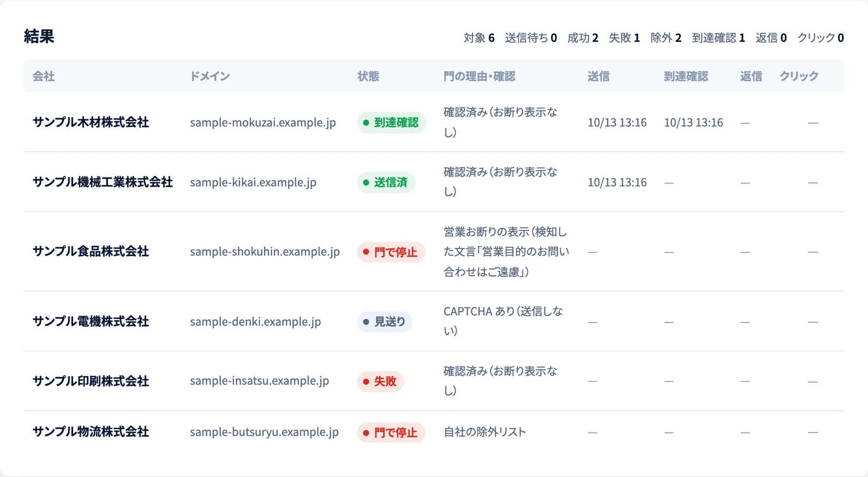Click the 送信 column header
868x477 pixels.
click(x=598, y=76)
